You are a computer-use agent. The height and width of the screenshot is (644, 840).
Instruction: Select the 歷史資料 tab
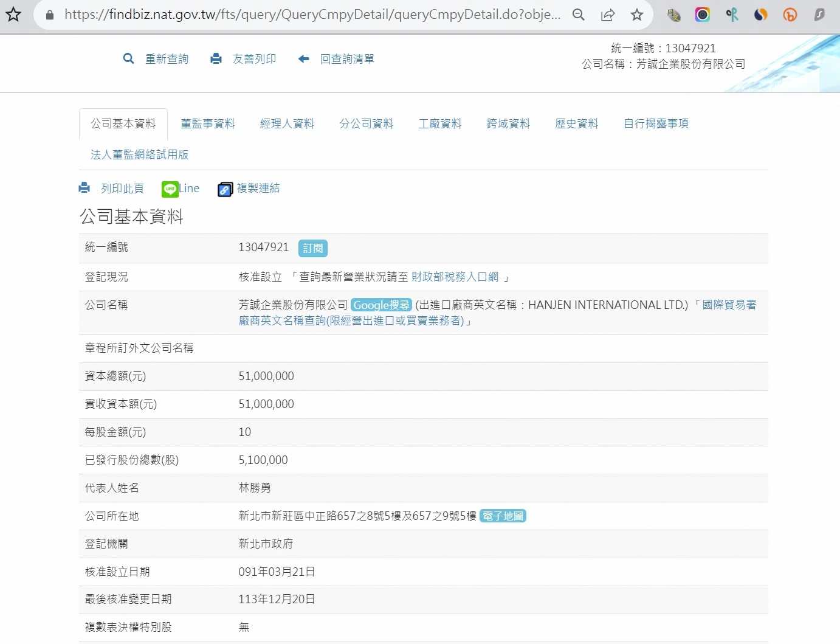[x=577, y=124]
